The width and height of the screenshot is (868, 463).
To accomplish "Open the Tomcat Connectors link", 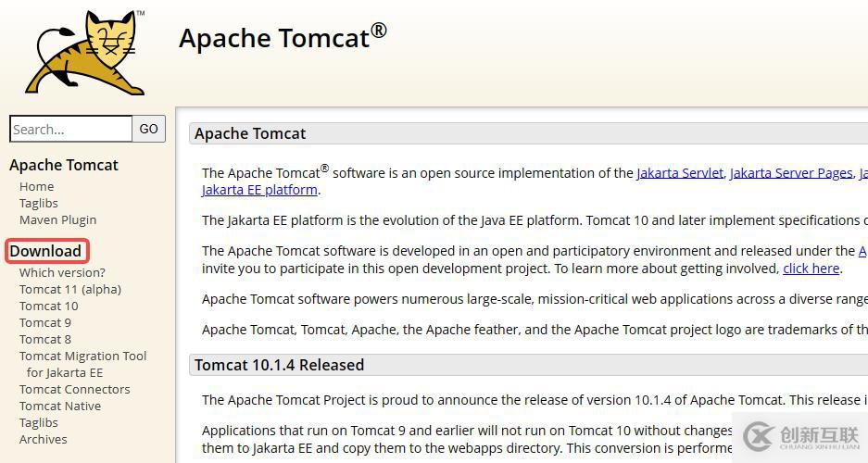I will (x=74, y=389).
